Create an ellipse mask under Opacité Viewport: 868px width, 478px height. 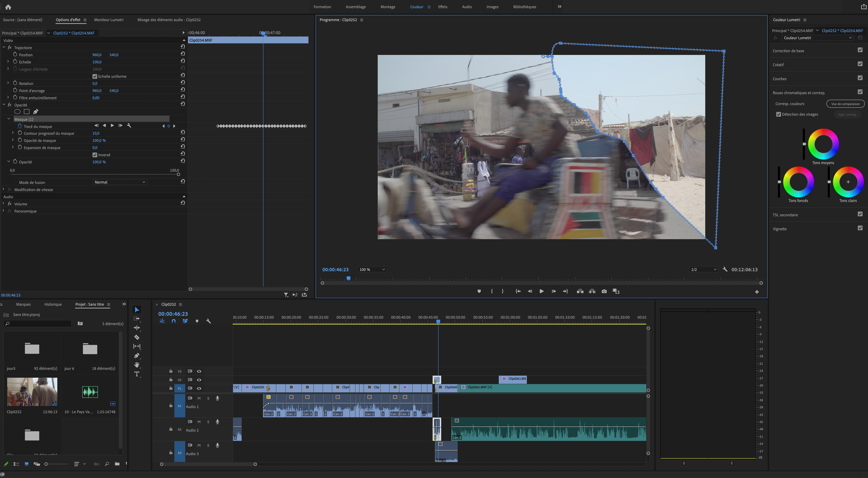tap(18, 112)
